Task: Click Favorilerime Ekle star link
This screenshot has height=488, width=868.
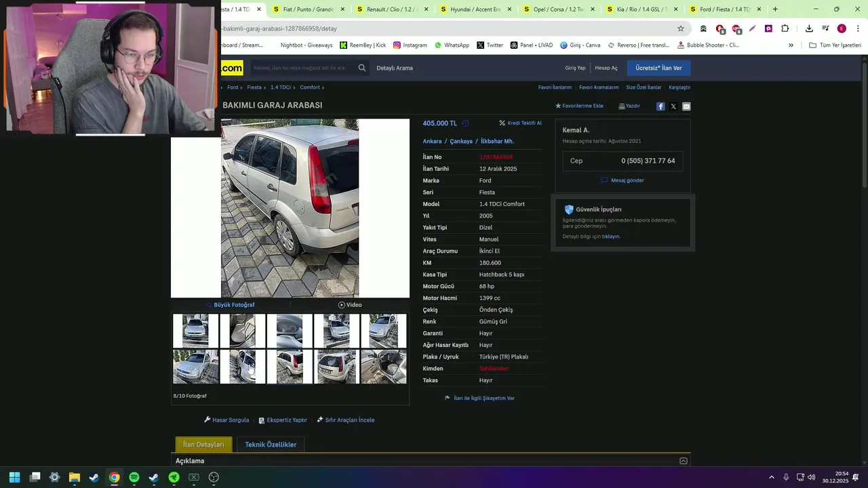Action: tap(579, 106)
